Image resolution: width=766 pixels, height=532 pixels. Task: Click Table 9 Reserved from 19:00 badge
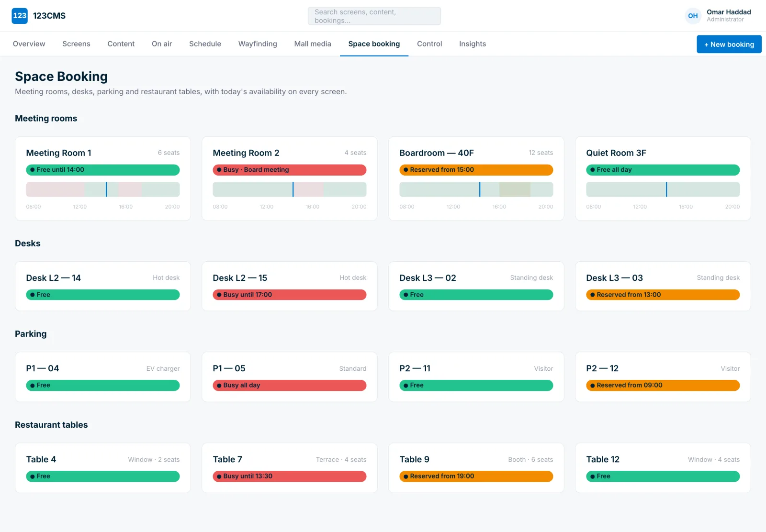click(476, 476)
